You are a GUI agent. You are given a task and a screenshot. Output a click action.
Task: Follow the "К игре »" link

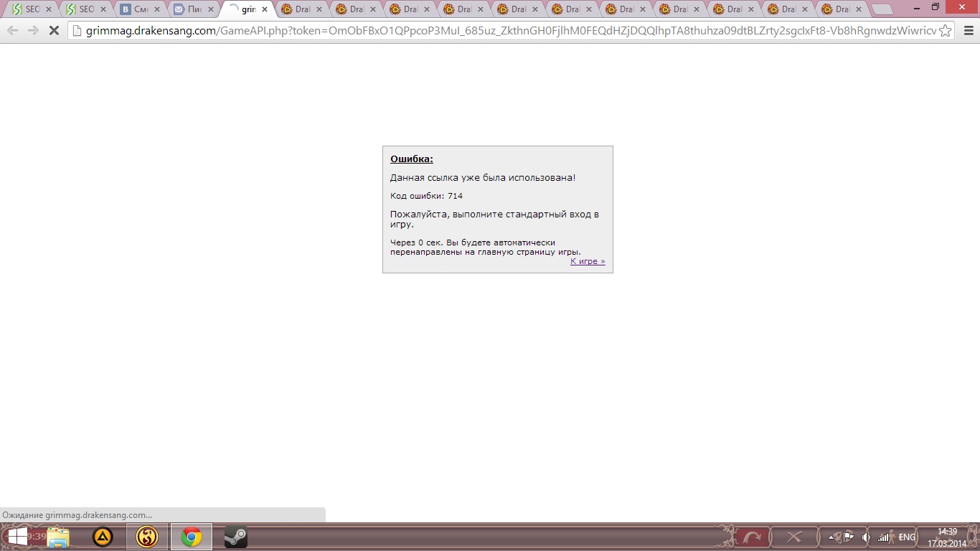[588, 261]
